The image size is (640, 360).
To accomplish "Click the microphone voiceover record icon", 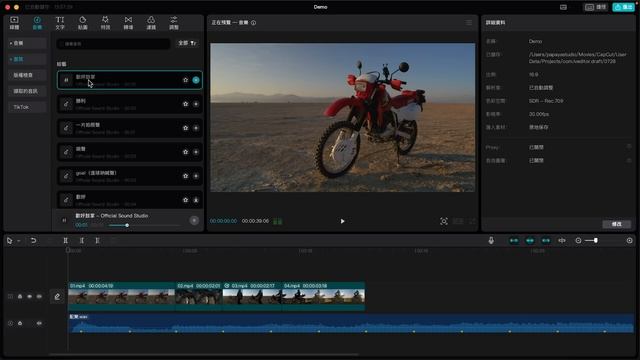I will point(491,241).
